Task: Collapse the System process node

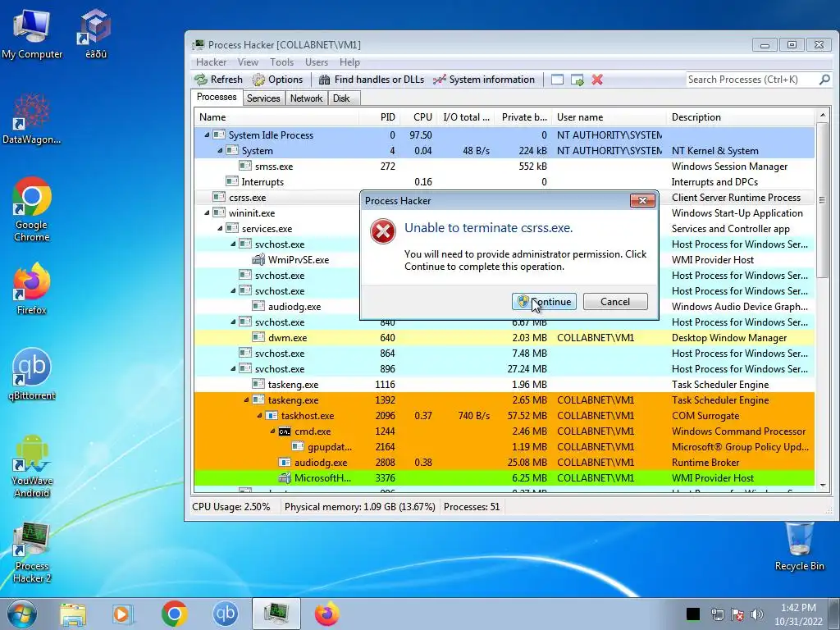Action: pyautogui.click(x=220, y=151)
